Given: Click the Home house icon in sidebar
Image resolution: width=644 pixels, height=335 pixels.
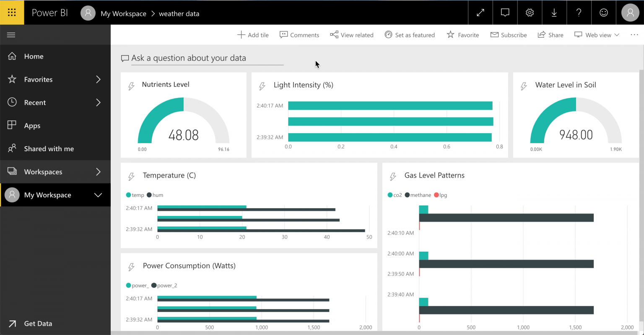Looking at the screenshot, I should tap(12, 56).
